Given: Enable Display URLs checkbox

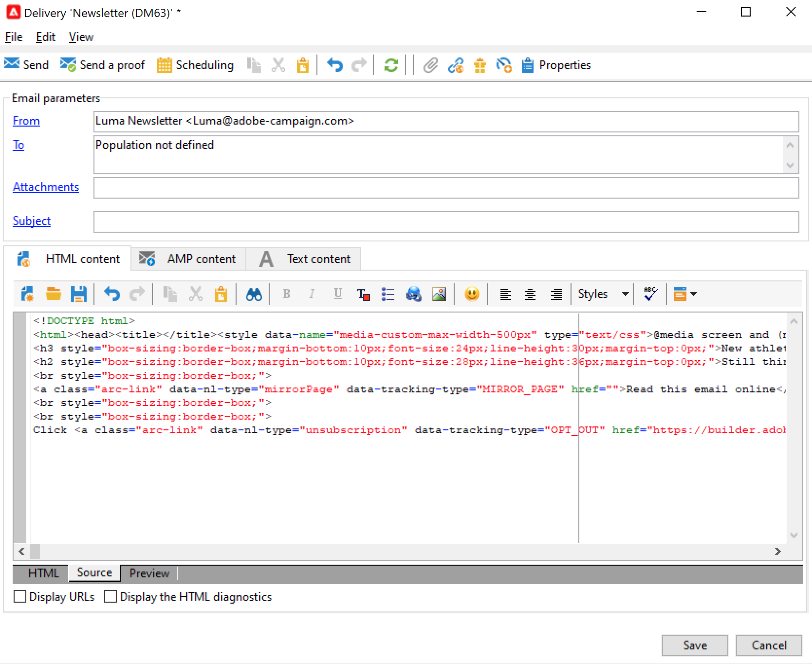Looking at the screenshot, I should pos(20,596).
